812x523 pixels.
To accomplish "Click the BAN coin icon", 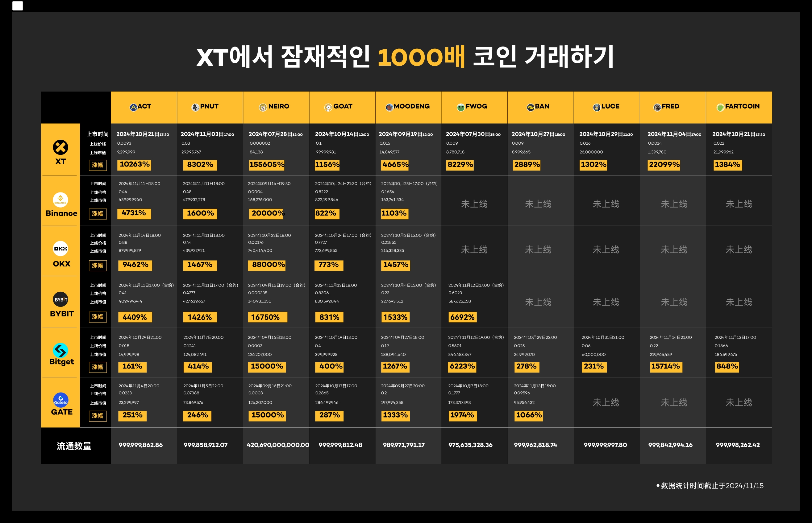I will tap(531, 107).
